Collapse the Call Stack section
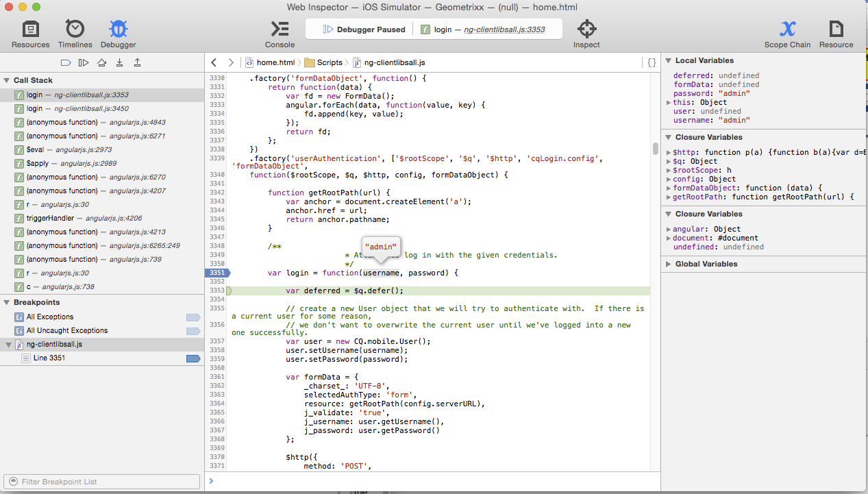The height and width of the screenshot is (494, 868). pos(7,80)
